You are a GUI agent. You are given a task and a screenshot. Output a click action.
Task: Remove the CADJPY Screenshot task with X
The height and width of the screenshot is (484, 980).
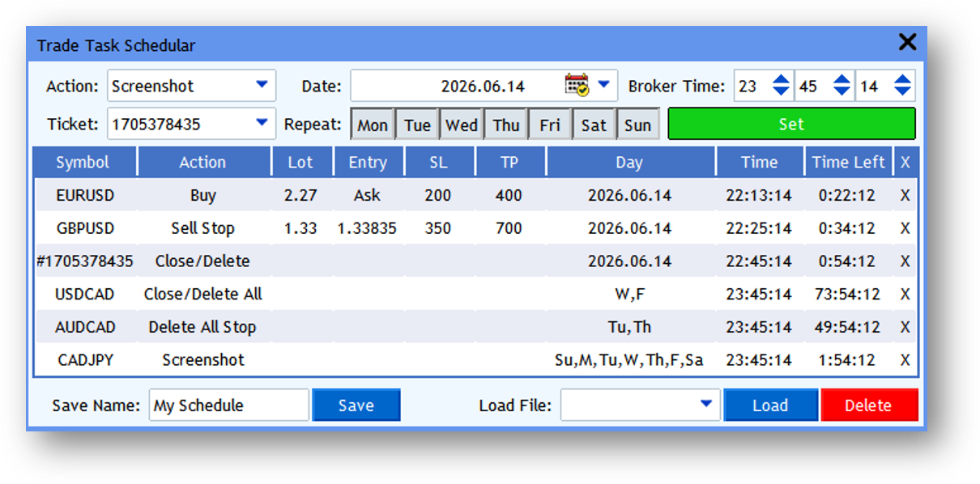click(x=905, y=360)
